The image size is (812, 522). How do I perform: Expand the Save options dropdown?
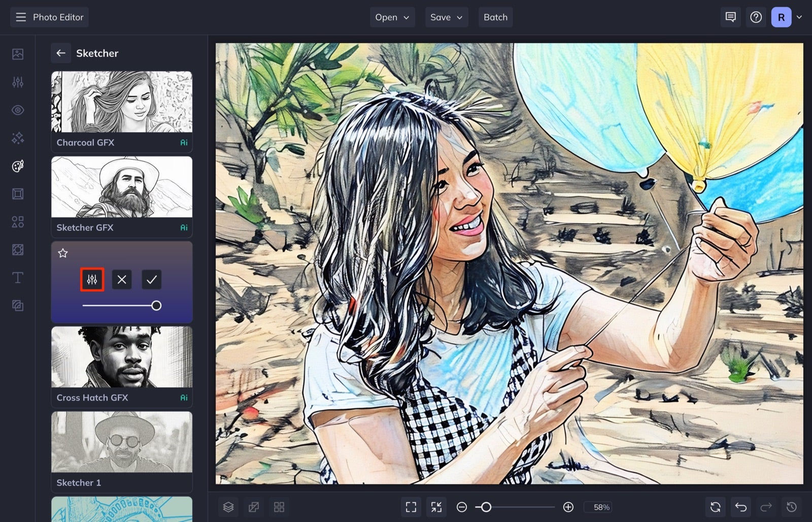[446, 17]
